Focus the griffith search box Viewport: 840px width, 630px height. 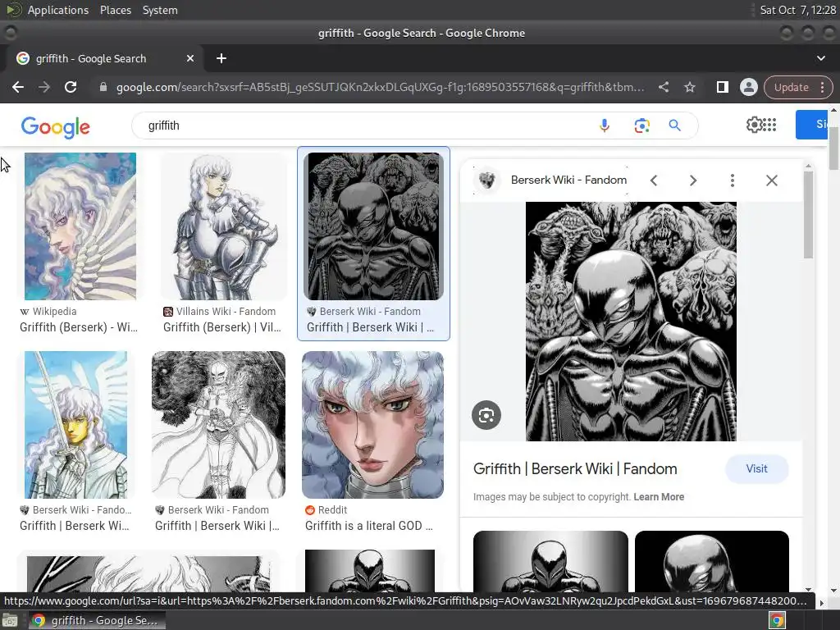[364, 126]
